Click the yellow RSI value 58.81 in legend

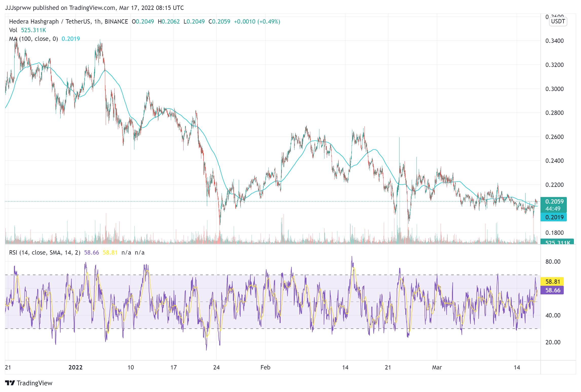click(110, 253)
